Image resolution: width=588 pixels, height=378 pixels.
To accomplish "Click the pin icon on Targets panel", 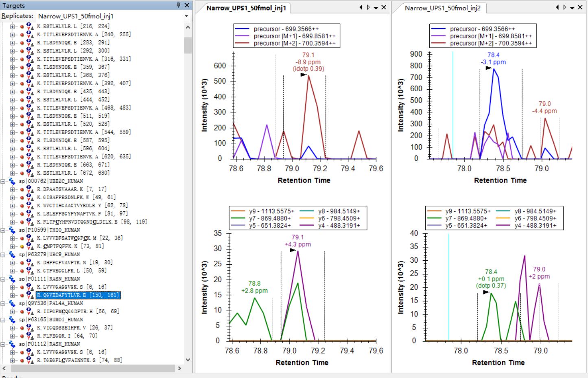I will tap(178, 5).
